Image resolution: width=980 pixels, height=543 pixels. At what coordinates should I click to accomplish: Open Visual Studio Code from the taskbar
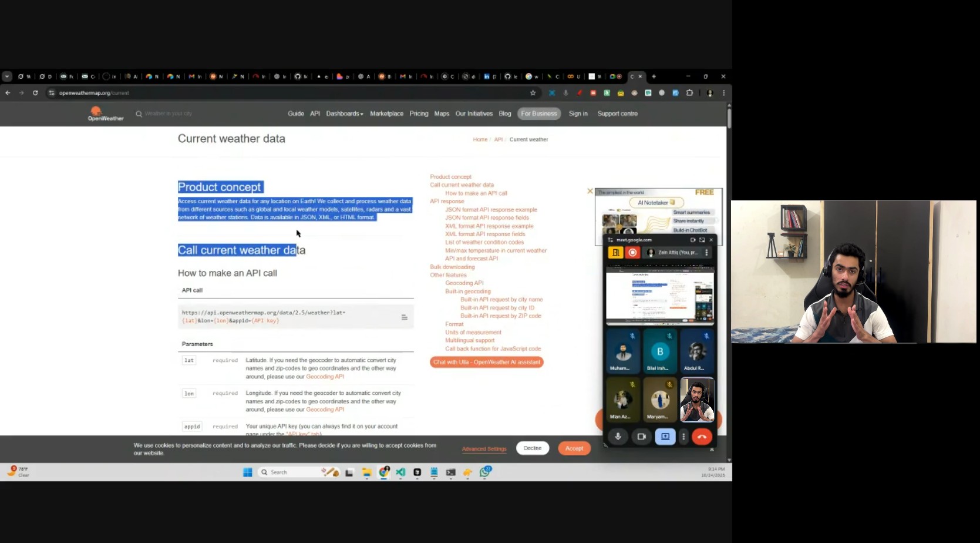click(400, 472)
